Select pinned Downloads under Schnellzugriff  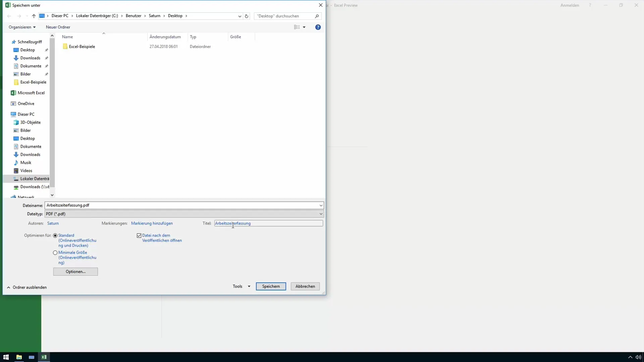click(30, 58)
